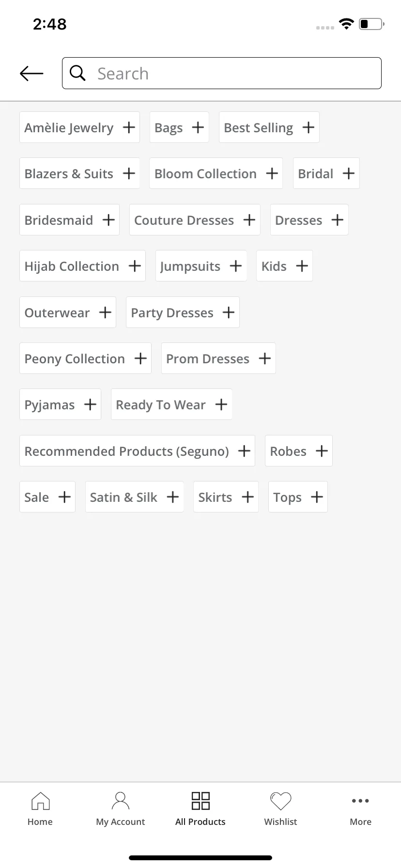This screenshot has height=868, width=401.
Task: Expand Amèlie Jewelry with plus icon
Action: pos(129,127)
